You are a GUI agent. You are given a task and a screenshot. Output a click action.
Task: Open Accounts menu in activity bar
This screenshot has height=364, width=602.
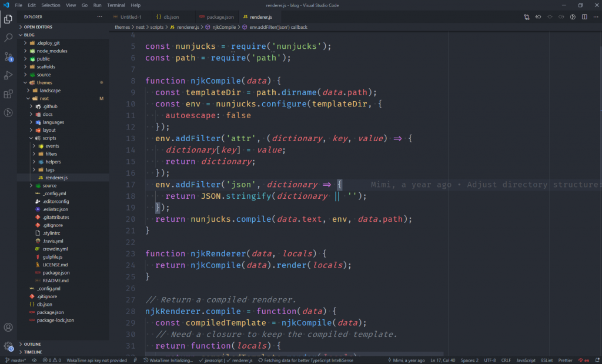click(8, 327)
